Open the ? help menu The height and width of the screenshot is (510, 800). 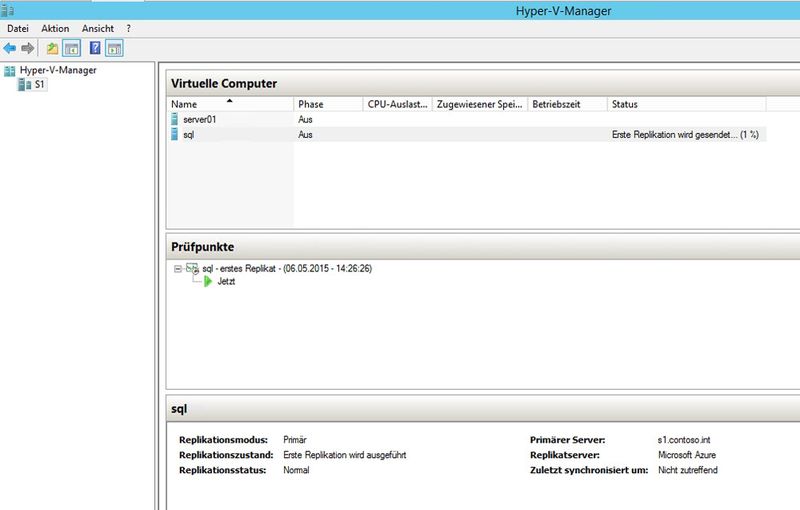tap(129, 29)
